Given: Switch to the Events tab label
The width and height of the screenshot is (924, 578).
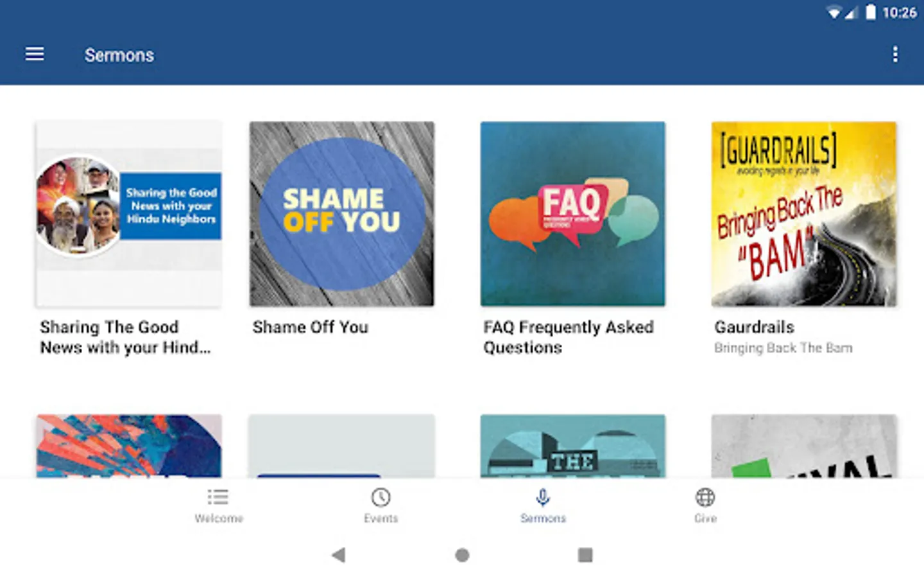Looking at the screenshot, I should pos(381,518).
